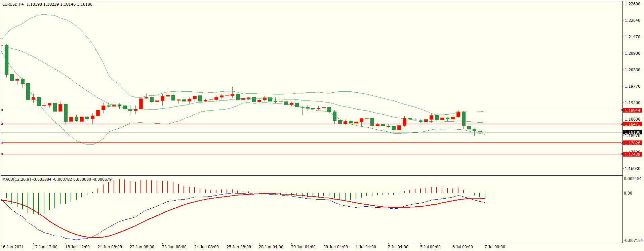The image size is (644, 251).
Task: Click the 25 Jun 08:00 time label
Action: (239, 247)
